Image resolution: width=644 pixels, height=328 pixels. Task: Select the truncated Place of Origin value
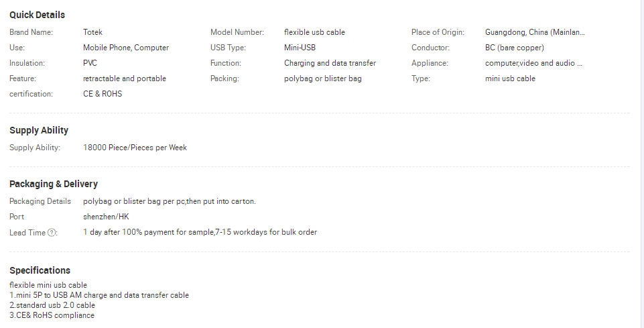pyautogui.click(x=535, y=32)
